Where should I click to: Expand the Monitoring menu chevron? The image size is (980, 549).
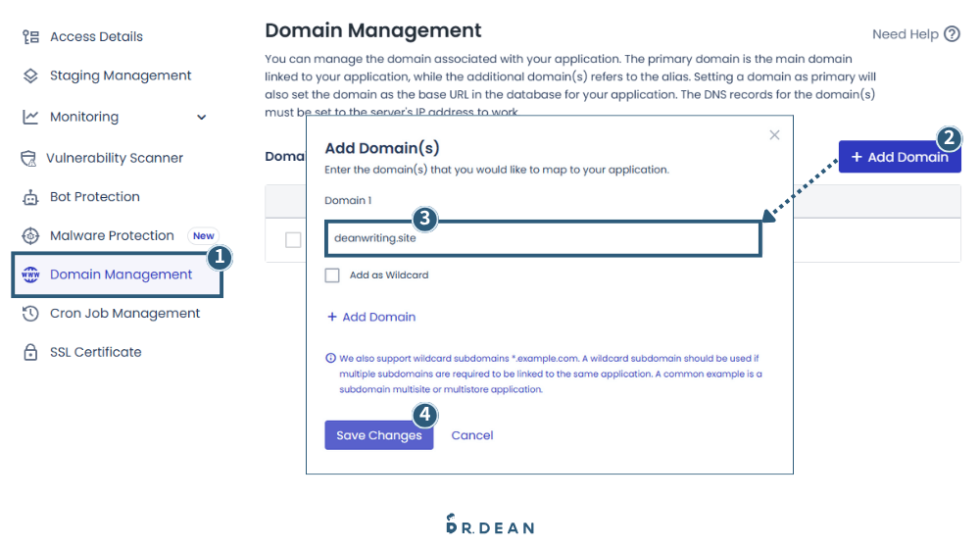(202, 118)
